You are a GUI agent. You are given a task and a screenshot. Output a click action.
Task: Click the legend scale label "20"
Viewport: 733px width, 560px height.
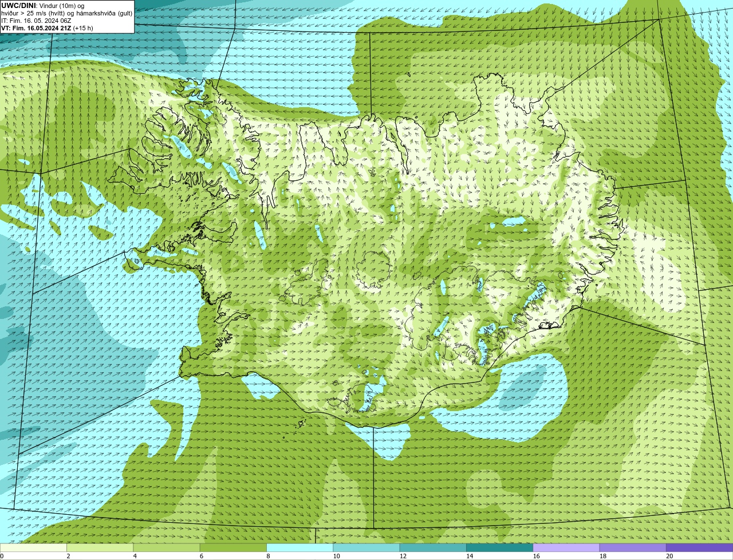(669, 556)
